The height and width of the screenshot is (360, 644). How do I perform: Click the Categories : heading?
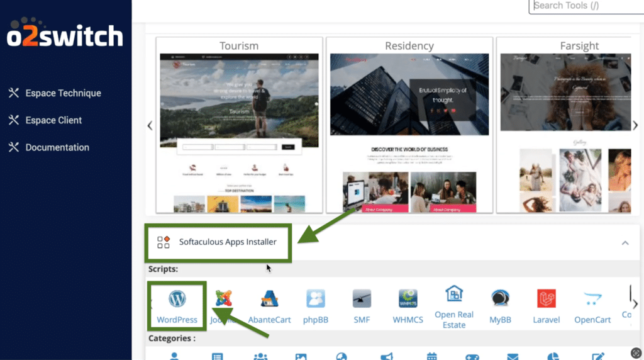172,338
